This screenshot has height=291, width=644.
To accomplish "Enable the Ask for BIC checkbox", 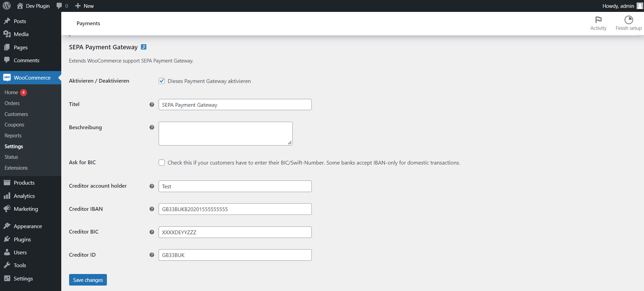I will (162, 162).
